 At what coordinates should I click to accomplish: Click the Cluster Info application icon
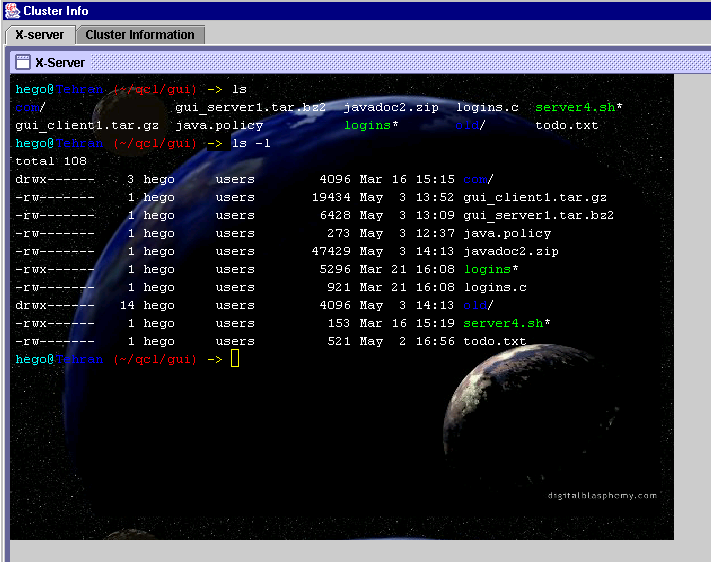click(x=12, y=10)
